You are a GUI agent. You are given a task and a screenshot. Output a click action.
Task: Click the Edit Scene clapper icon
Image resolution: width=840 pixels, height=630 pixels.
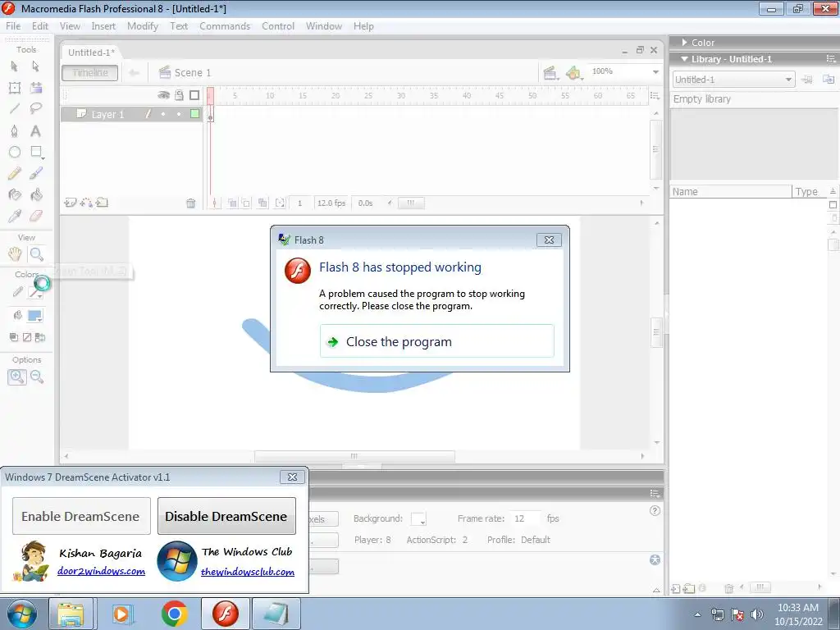tap(550, 72)
